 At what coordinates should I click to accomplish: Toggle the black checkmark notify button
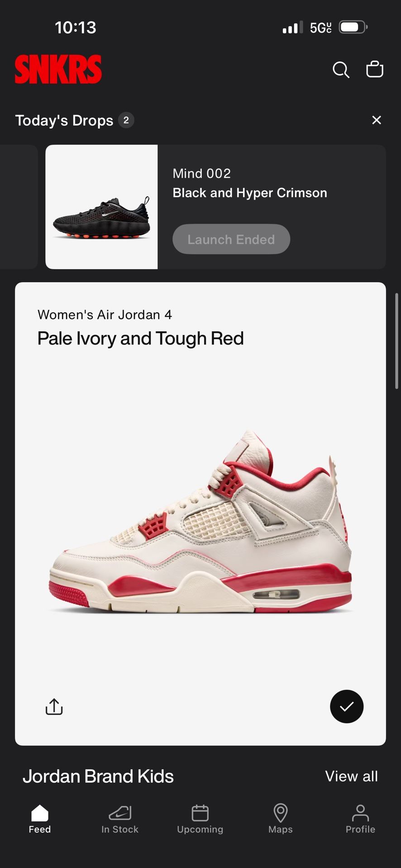coord(347,706)
